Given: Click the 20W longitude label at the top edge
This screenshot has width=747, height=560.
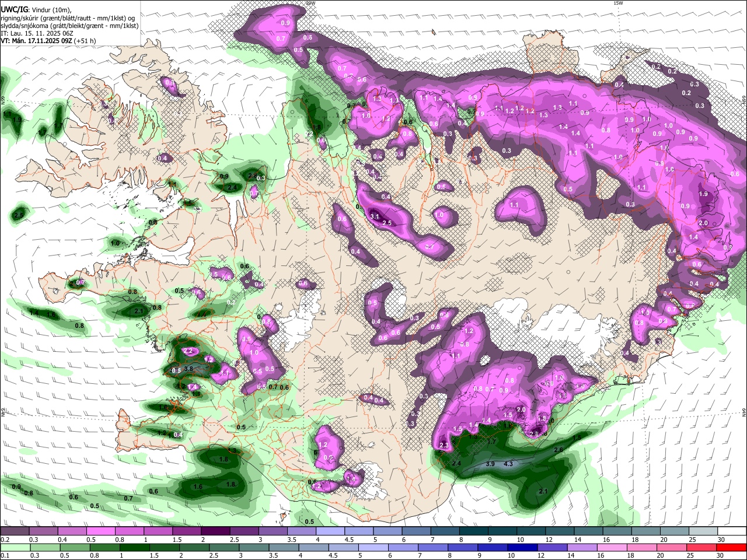Looking at the screenshot, I should coord(310,3).
